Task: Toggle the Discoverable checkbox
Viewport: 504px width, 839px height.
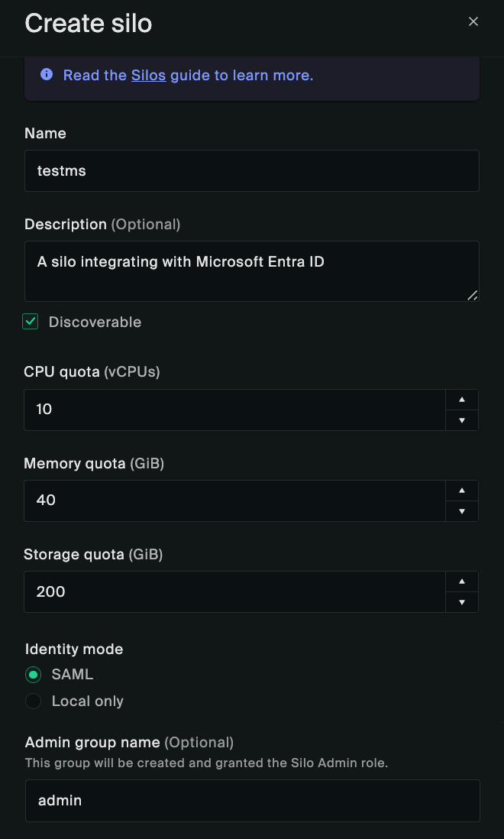Action: pyautogui.click(x=31, y=322)
